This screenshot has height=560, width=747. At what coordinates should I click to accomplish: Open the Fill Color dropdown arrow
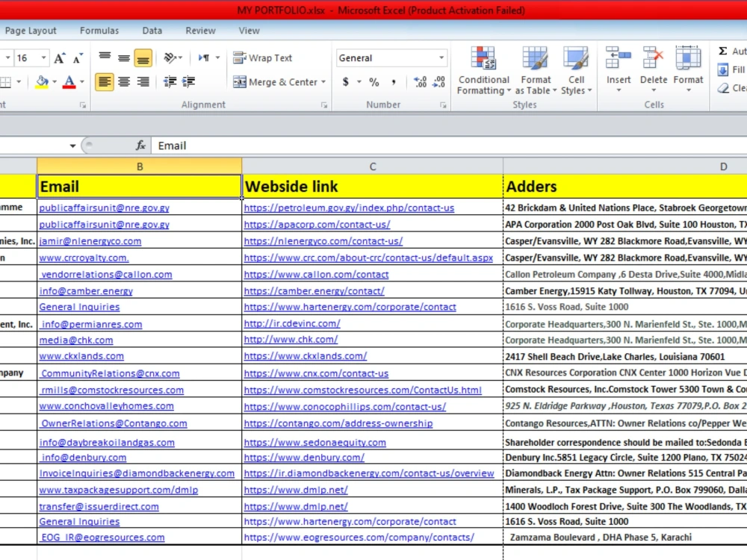(55, 82)
